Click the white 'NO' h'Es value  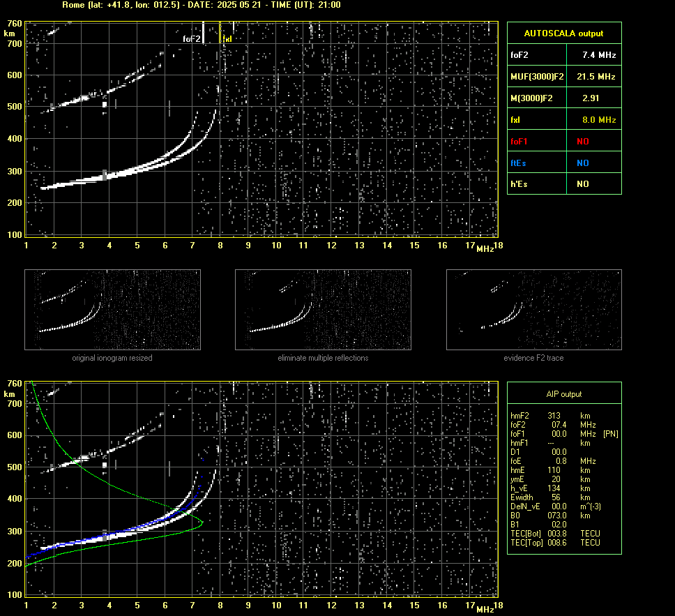point(583,184)
